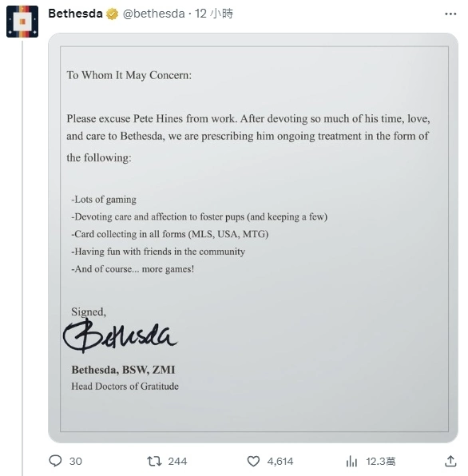
Task: Open view analytics bar chart icon
Action: [x=351, y=461]
